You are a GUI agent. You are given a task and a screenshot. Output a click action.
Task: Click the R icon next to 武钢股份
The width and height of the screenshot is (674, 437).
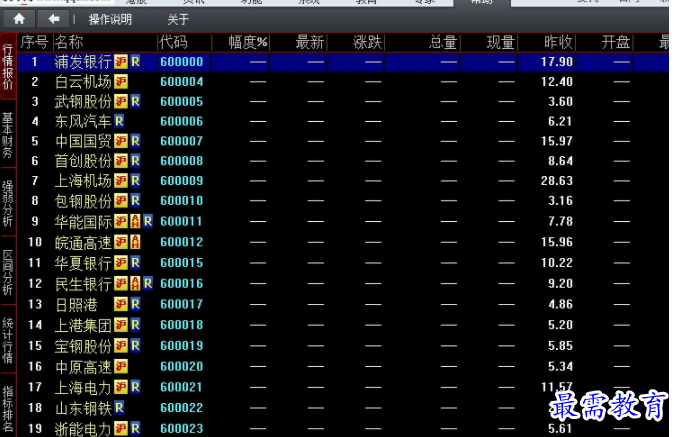pos(135,101)
